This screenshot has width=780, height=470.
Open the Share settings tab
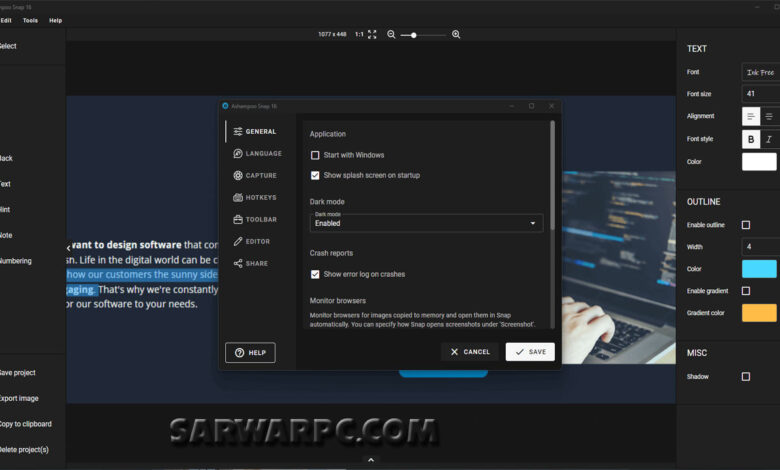251,263
